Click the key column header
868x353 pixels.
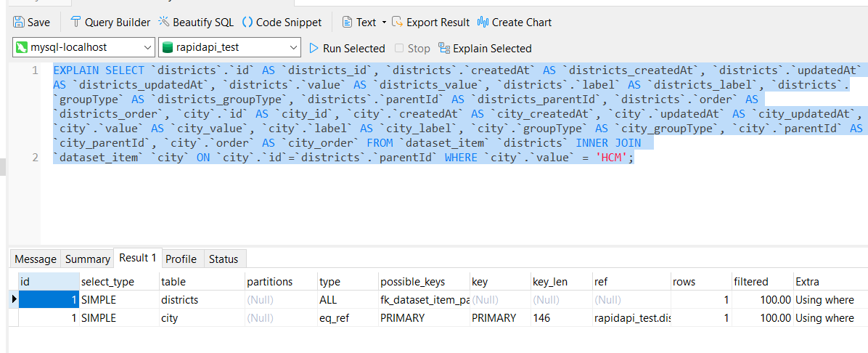tap(500, 282)
